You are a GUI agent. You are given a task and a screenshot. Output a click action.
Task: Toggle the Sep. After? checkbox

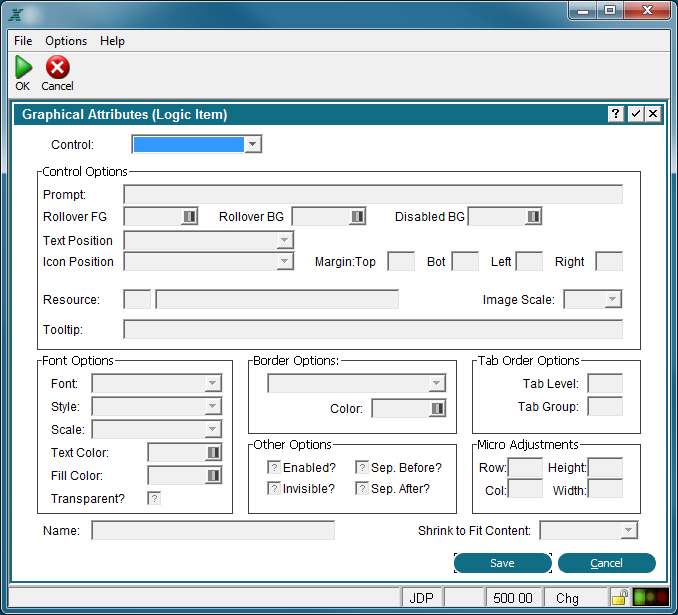tap(362, 488)
